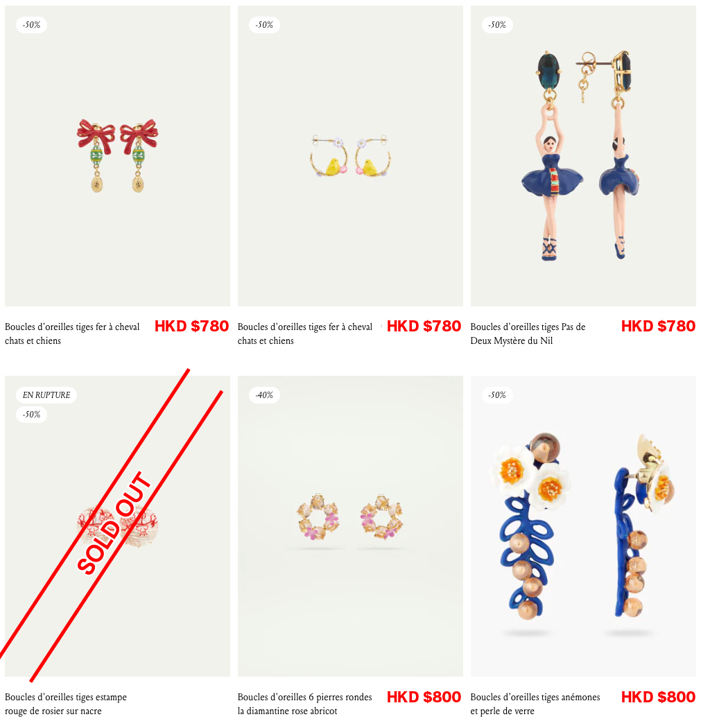The image size is (701, 728).
Task: Open the pink stone wreath earrings image
Action: point(351,526)
